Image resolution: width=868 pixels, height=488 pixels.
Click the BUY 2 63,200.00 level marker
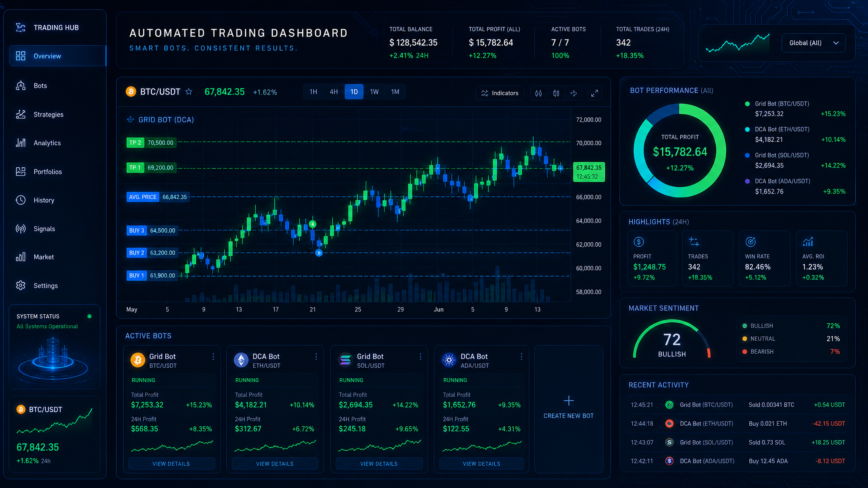152,253
